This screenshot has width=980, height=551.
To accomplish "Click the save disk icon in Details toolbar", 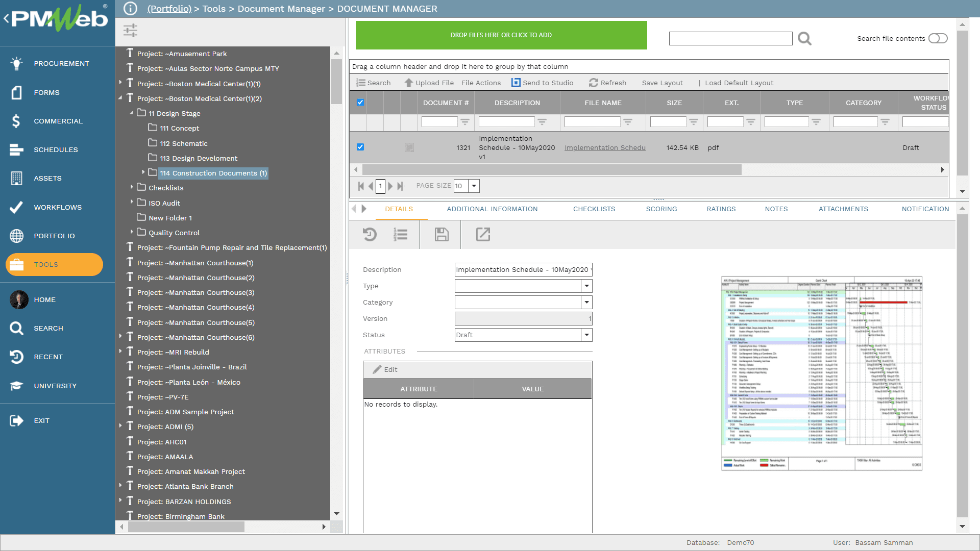I will [x=442, y=235].
